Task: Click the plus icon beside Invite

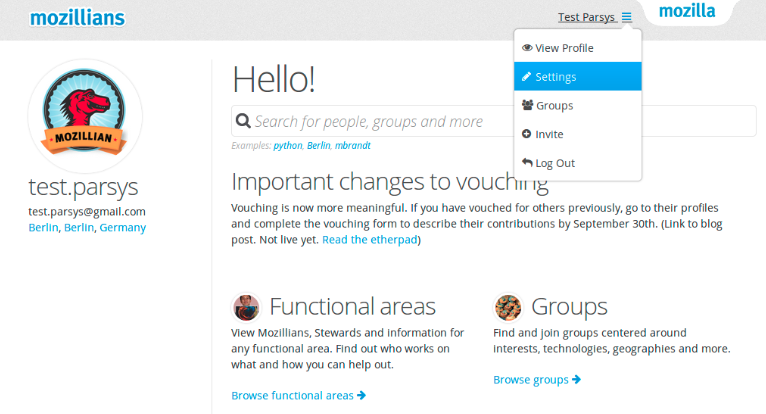Action: 526,134
